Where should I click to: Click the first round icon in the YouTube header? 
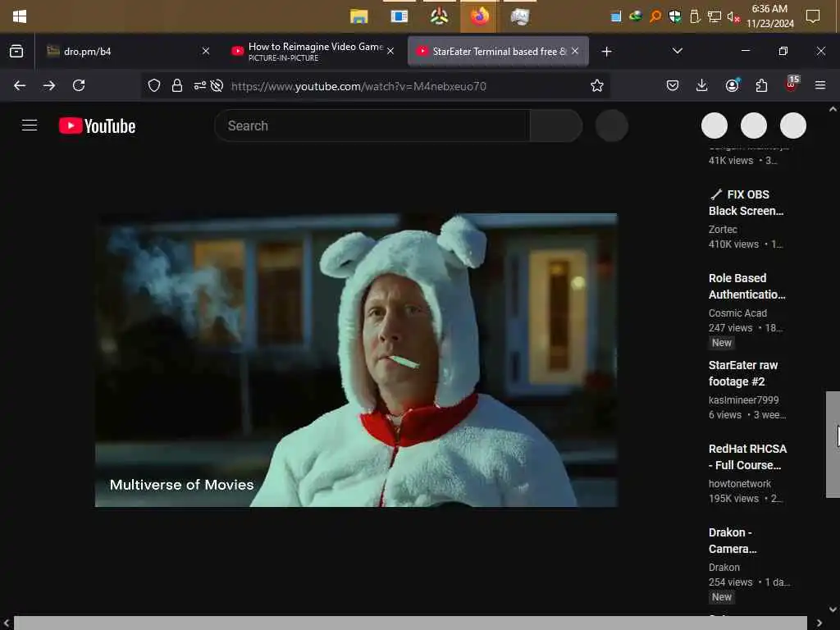coord(714,126)
